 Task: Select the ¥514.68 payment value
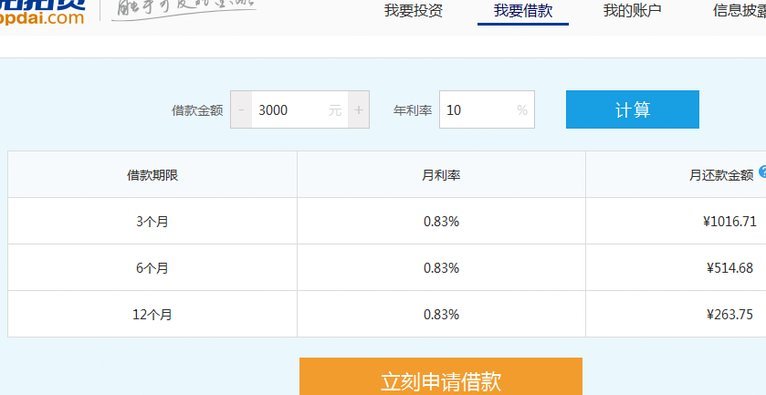tap(730, 268)
